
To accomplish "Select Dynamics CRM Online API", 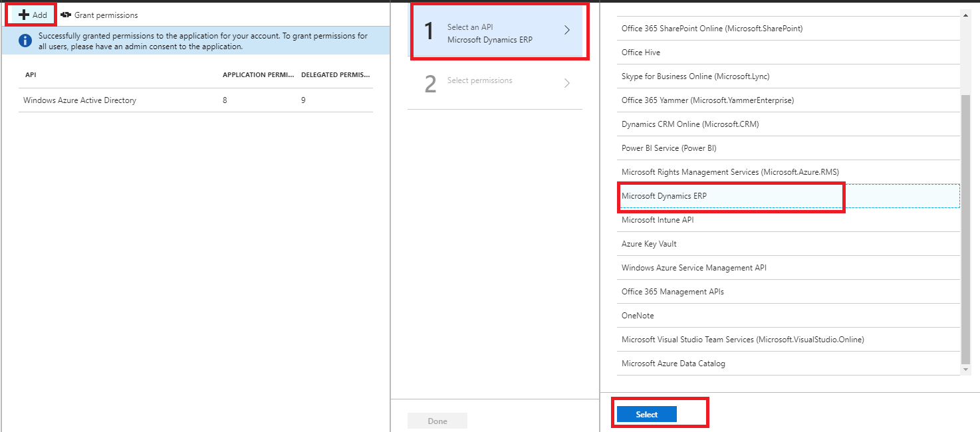I will click(x=689, y=124).
